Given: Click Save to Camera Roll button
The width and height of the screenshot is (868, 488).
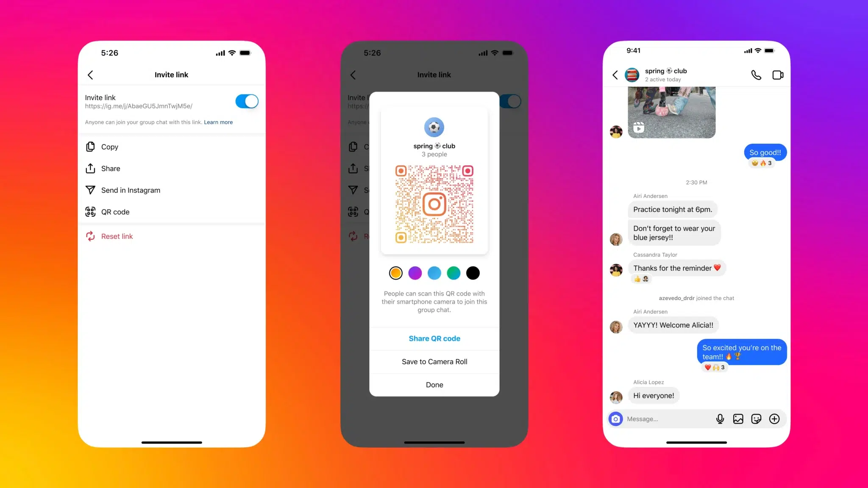Looking at the screenshot, I should click(x=434, y=362).
